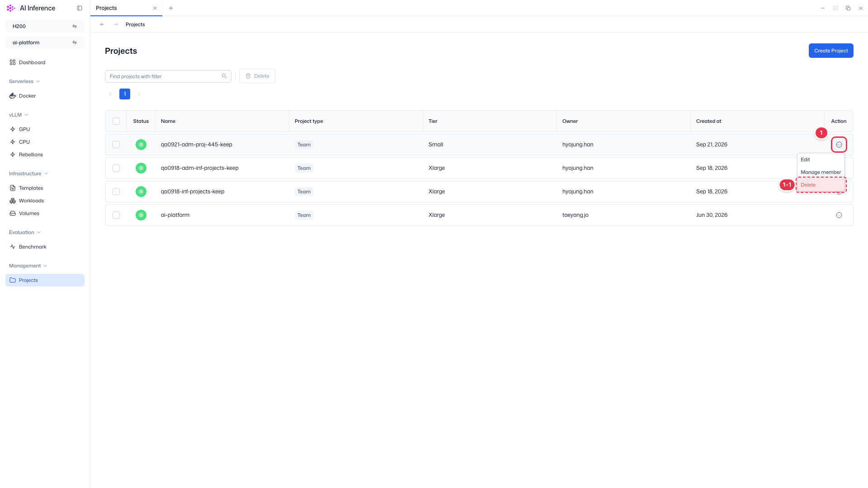
Task: Open Benchmark page
Action: (45, 247)
